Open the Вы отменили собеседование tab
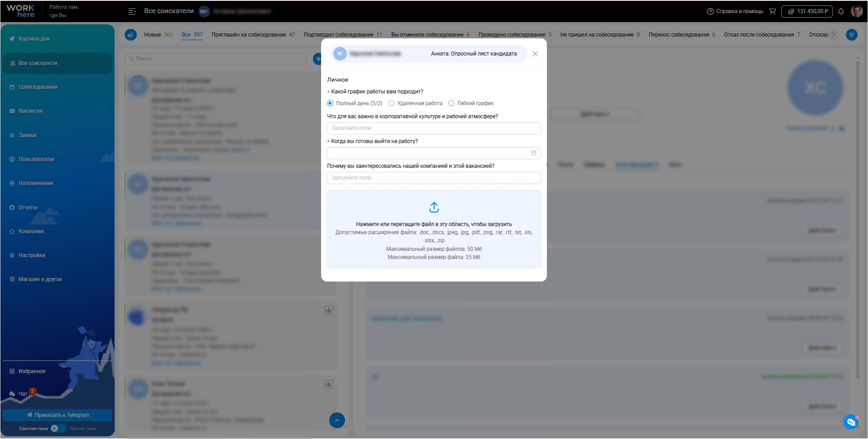The width and height of the screenshot is (868, 439). click(430, 35)
